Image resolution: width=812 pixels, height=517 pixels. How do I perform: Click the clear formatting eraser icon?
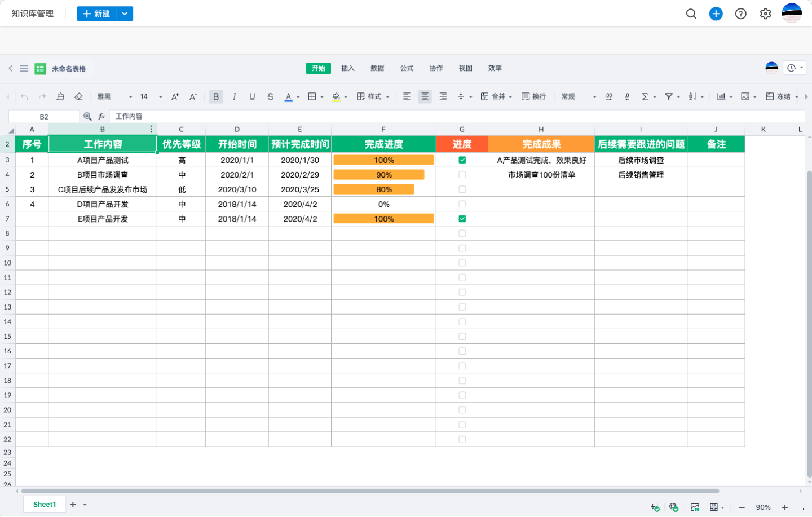pyautogui.click(x=78, y=96)
